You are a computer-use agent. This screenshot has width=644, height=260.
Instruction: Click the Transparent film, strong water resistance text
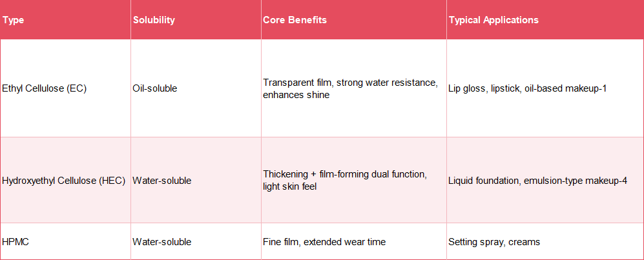click(x=350, y=82)
